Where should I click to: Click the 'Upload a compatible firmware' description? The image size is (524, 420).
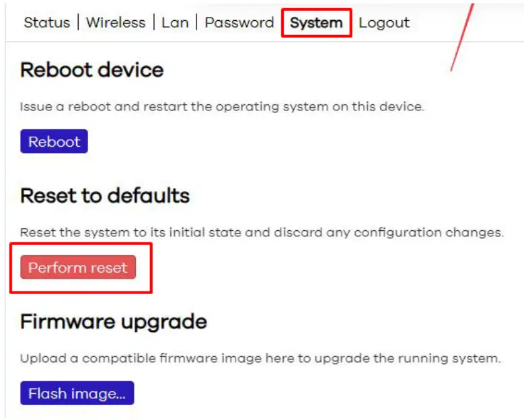click(x=260, y=359)
